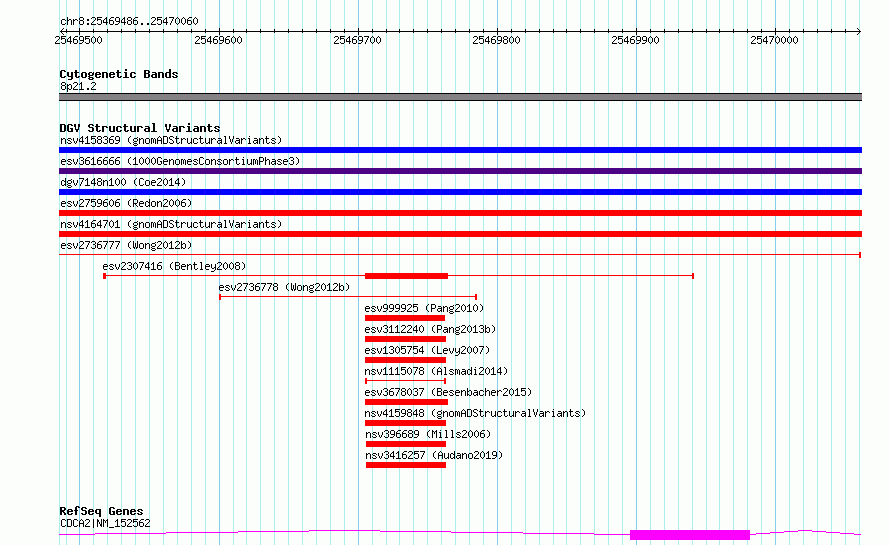Select the esv3616666 1000Genomes variant label
This screenshot has height=545, width=890.
click(x=180, y=161)
